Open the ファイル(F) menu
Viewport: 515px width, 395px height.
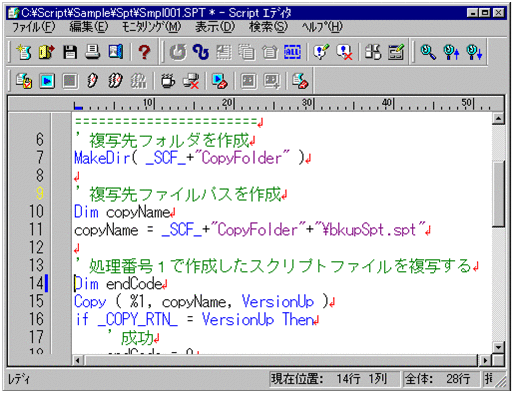coord(34,27)
